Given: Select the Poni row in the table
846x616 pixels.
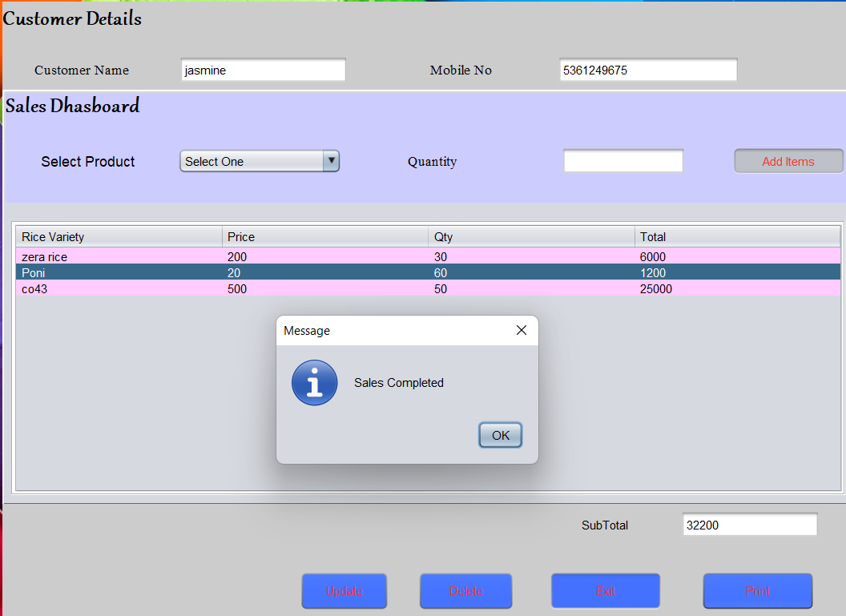Looking at the screenshot, I should [x=120, y=272].
